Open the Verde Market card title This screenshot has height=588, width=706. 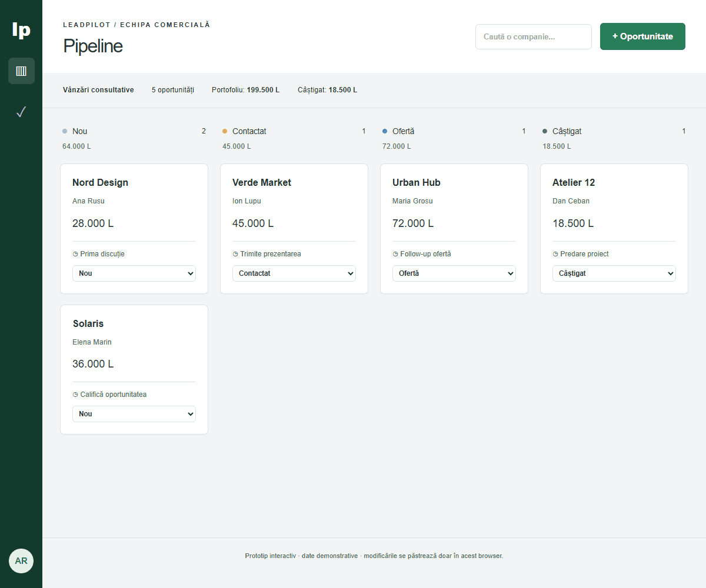pyautogui.click(x=262, y=182)
